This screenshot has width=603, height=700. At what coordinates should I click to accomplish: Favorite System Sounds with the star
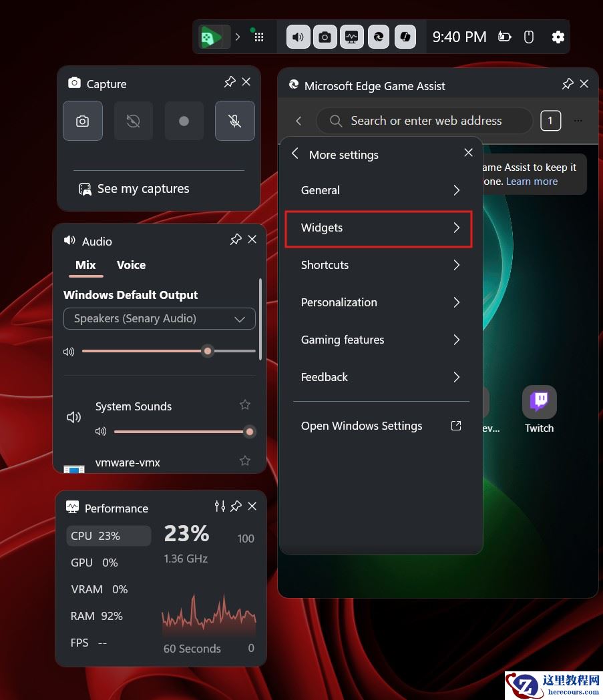244,404
